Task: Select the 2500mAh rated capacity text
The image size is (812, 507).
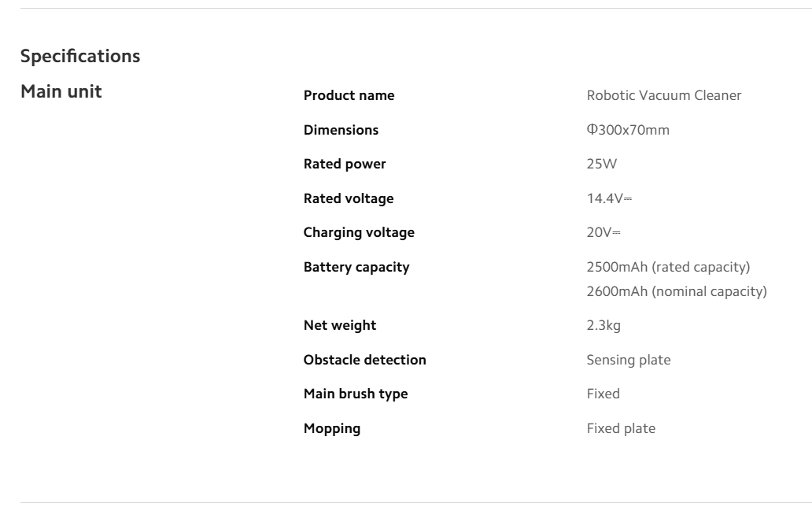Action: click(x=668, y=268)
